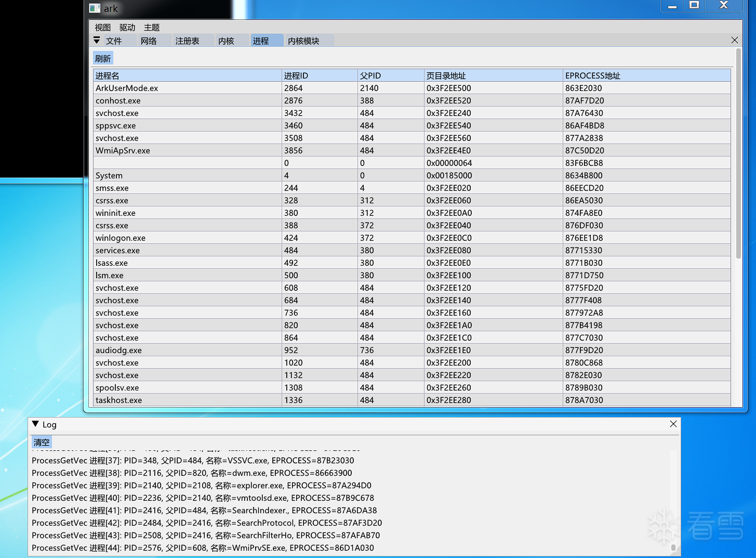
Task: Select the taskhost.exe process name
Action: (119, 400)
